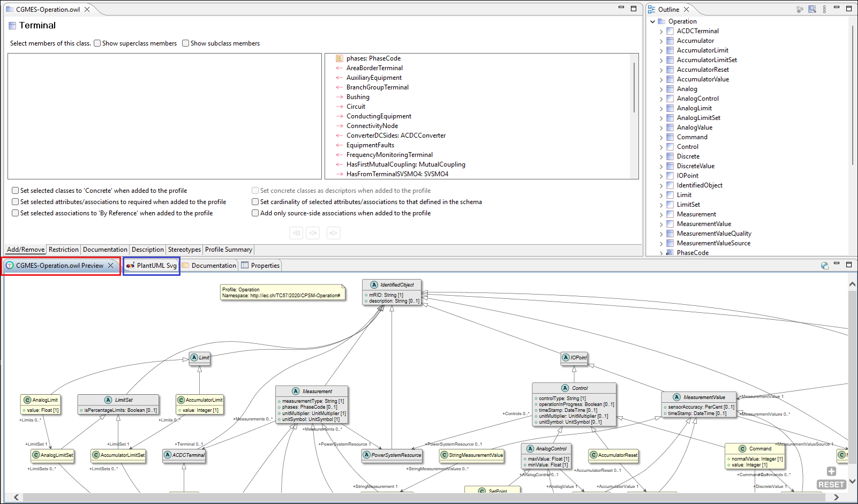This screenshot has height=504, width=858.
Task: Open the Outline view menu (three dots)
Action: (824, 9)
